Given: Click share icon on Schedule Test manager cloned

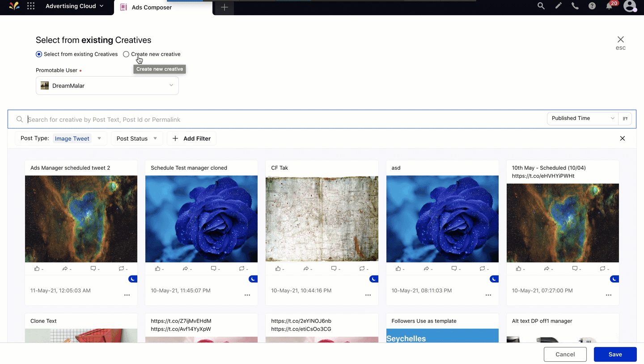Looking at the screenshot, I should click(x=186, y=269).
